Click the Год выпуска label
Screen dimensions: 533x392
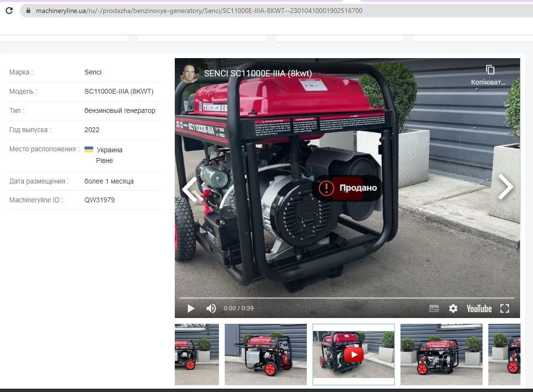click(x=30, y=130)
